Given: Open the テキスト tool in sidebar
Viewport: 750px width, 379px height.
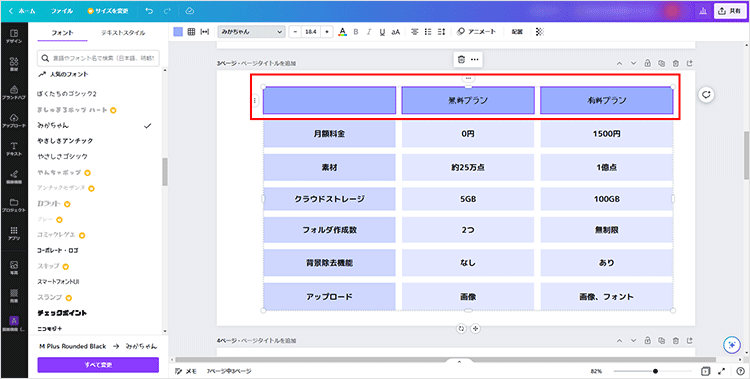Looking at the screenshot, I should pos(14,149).
